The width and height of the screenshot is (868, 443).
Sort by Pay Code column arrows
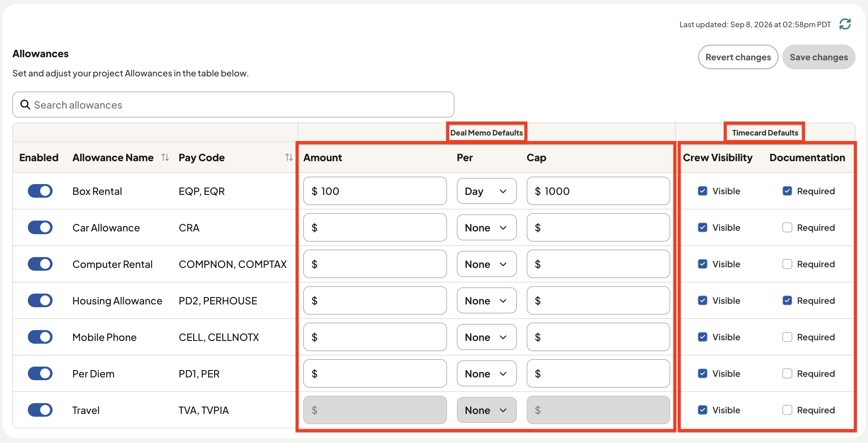tap(289, 157)
